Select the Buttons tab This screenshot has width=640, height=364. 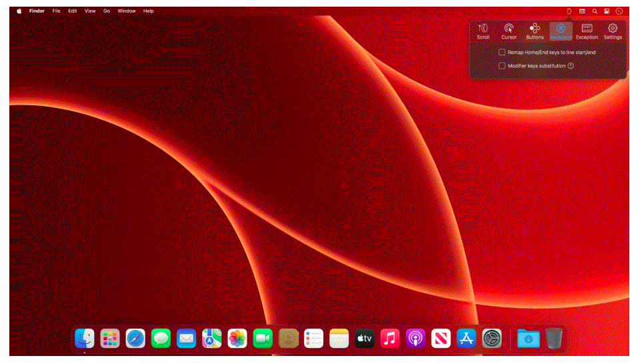tap(535, 31)
